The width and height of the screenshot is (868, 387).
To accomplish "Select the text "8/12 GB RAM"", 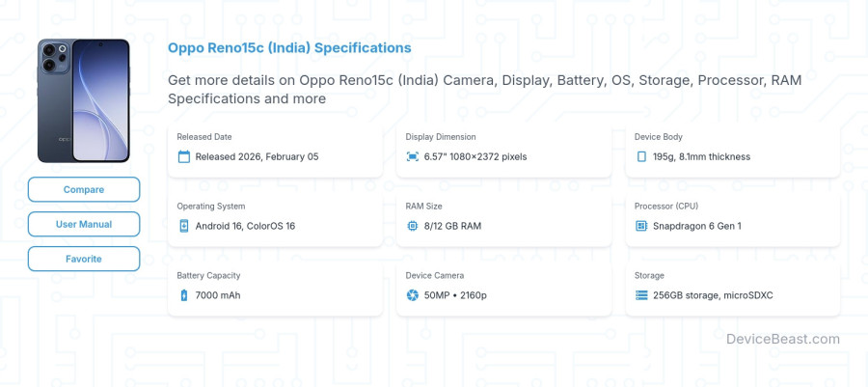I will click(x=453, y=226).
